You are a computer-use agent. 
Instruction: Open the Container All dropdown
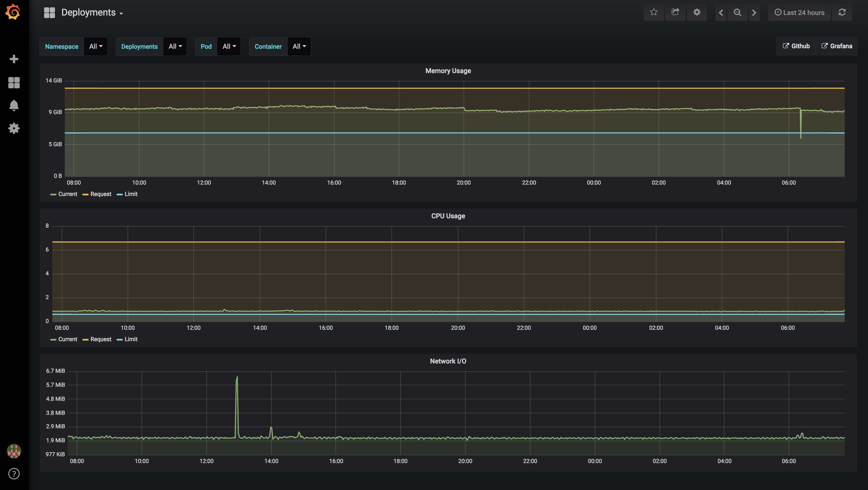299,46
